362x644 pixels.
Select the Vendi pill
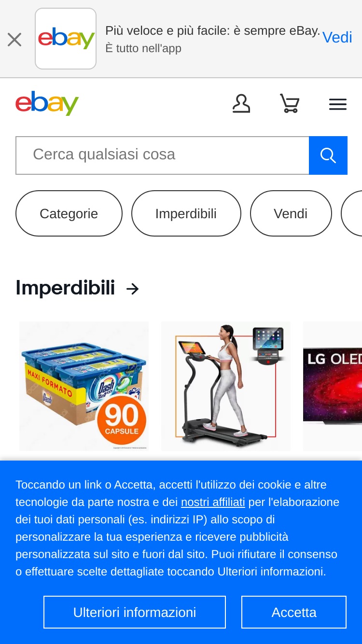[291, 213]
